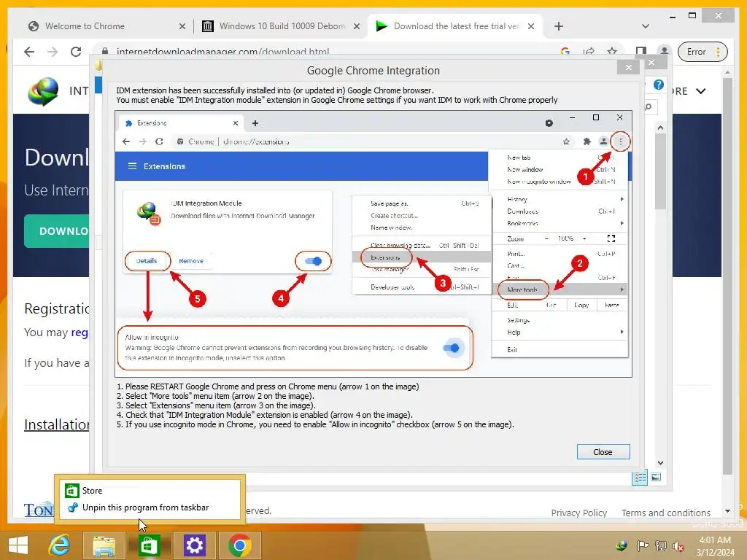Switch to the Welcome to Chrome tab
Image resolution: width=747 pixels, height=560 pixels.
coord(85,26)
